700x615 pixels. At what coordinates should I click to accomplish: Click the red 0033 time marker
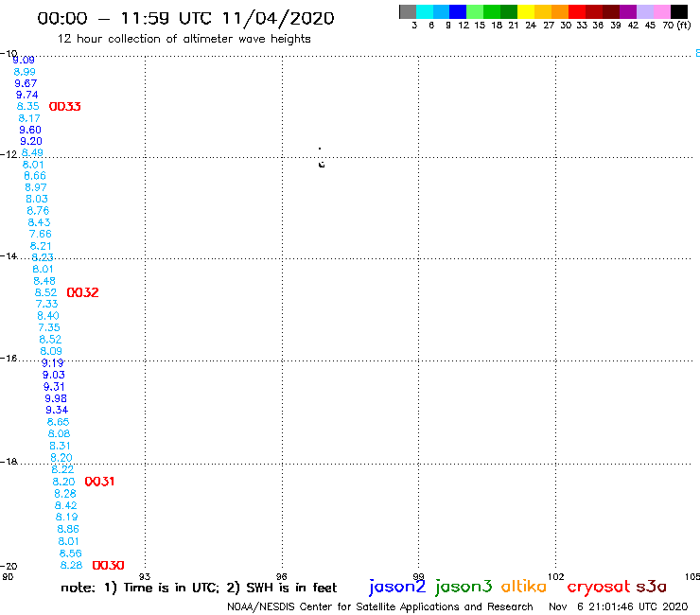64,107
